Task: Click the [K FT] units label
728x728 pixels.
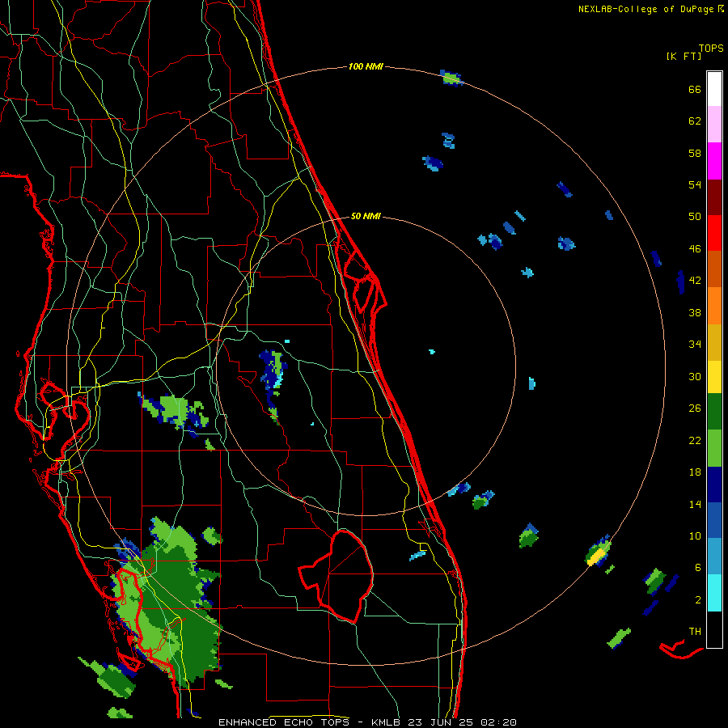Action: [x=684, y=56]
